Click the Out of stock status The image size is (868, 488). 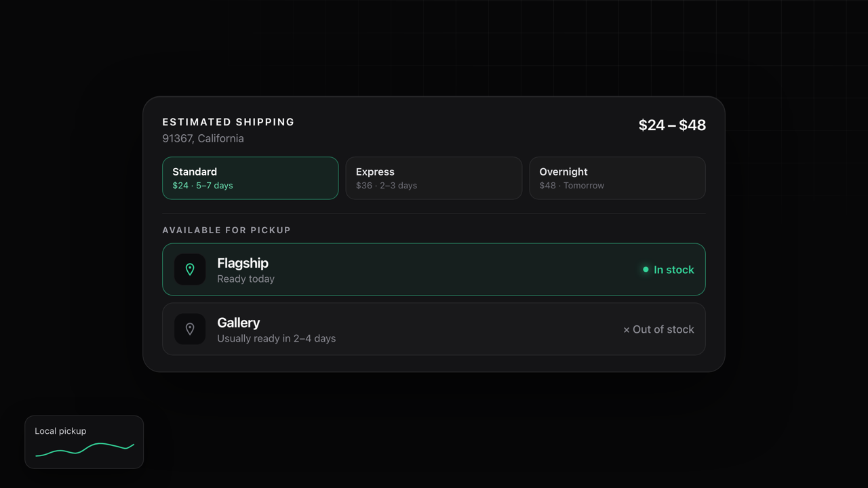click(x=658, y=329)
